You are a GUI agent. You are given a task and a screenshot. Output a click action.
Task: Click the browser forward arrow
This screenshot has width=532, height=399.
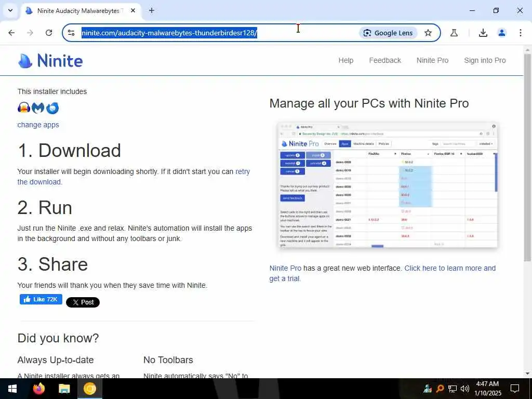(x=30, y=33)
